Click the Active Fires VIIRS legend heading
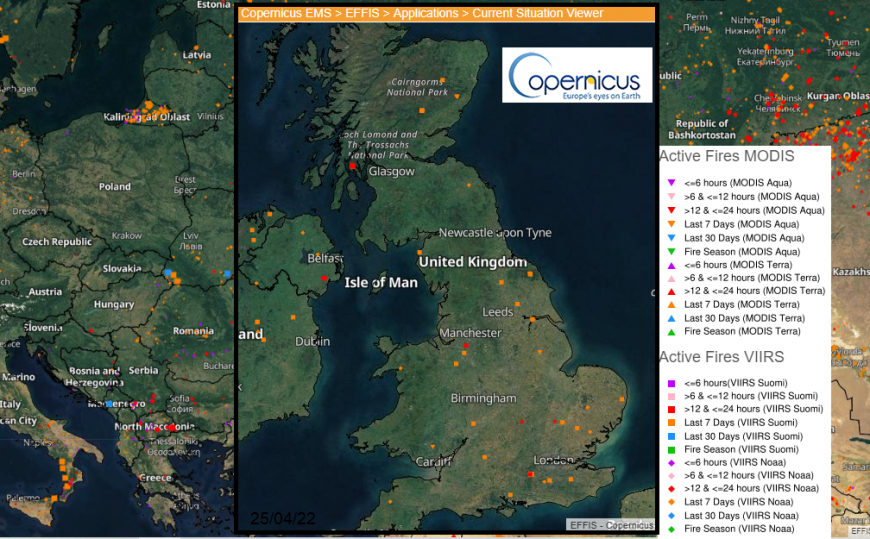Screen dimensions: 870x539 click(x=722, y=357)
